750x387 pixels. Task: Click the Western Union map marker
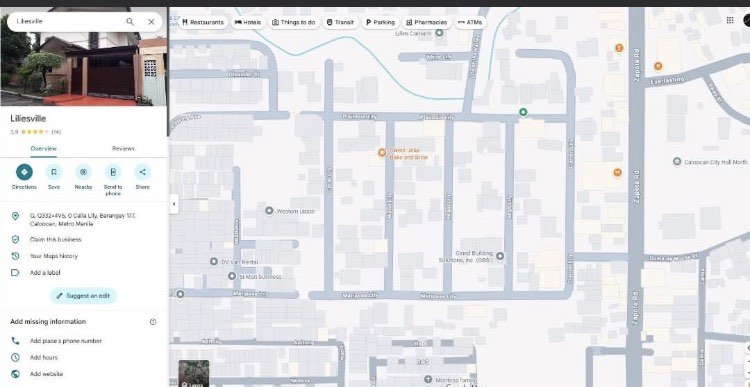coord(269,210)
